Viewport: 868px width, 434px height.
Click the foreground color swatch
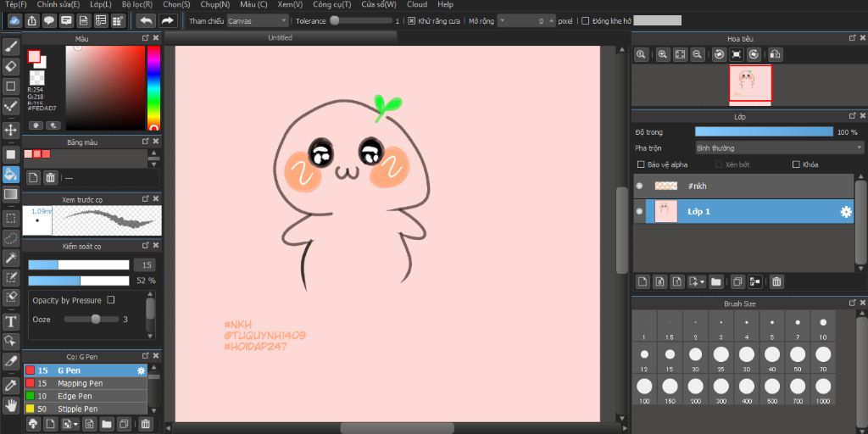pyautogui.click(x=34, y=57)
